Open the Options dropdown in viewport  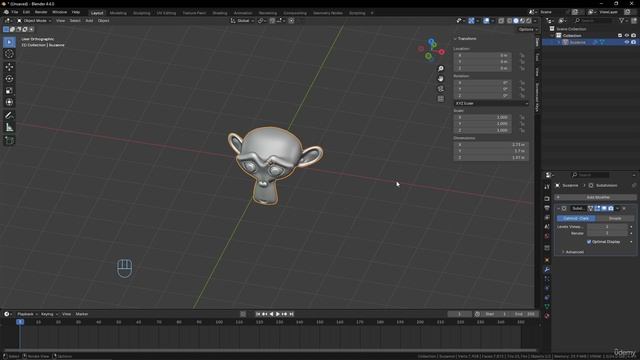click(528, 29)
